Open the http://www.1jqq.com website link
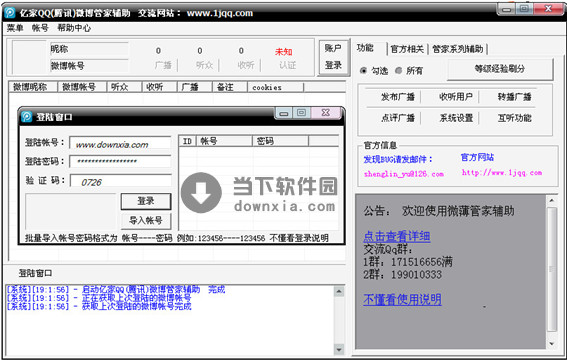The height and width of the screenshot is (362, 567). point(502,173)
